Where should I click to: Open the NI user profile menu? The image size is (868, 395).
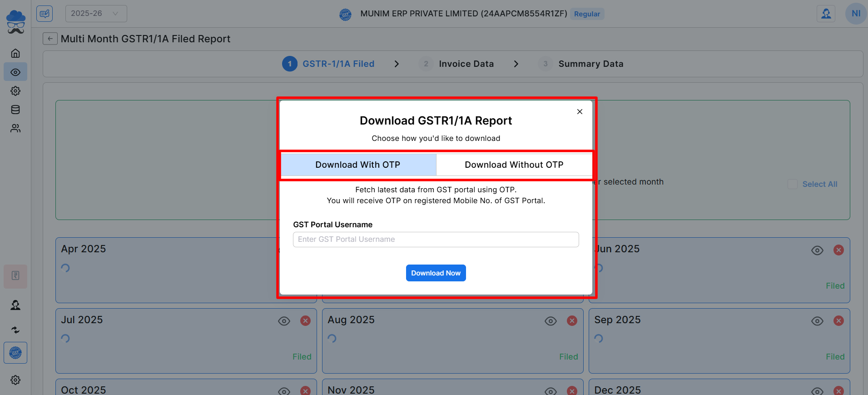[x=856, y=14]
